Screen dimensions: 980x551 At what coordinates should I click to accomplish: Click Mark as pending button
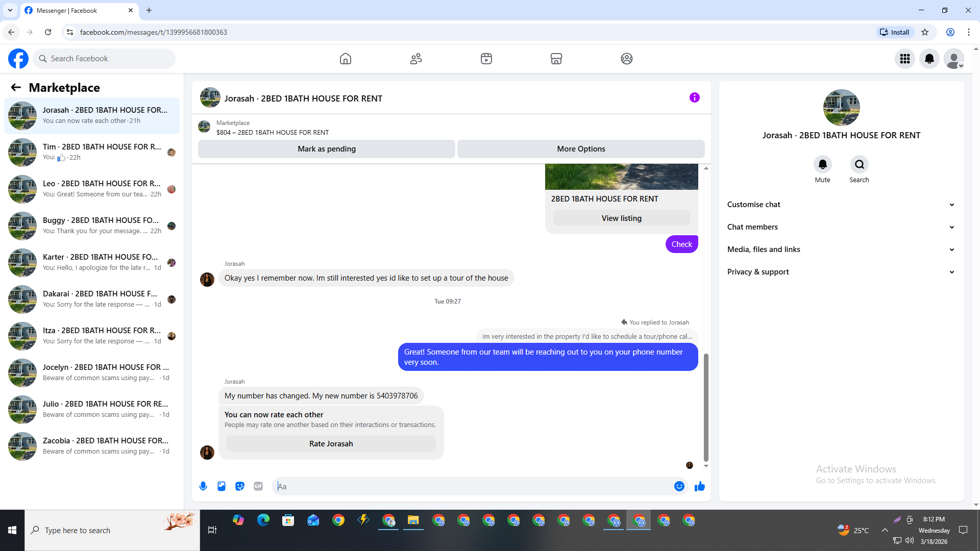coord(327,149)
